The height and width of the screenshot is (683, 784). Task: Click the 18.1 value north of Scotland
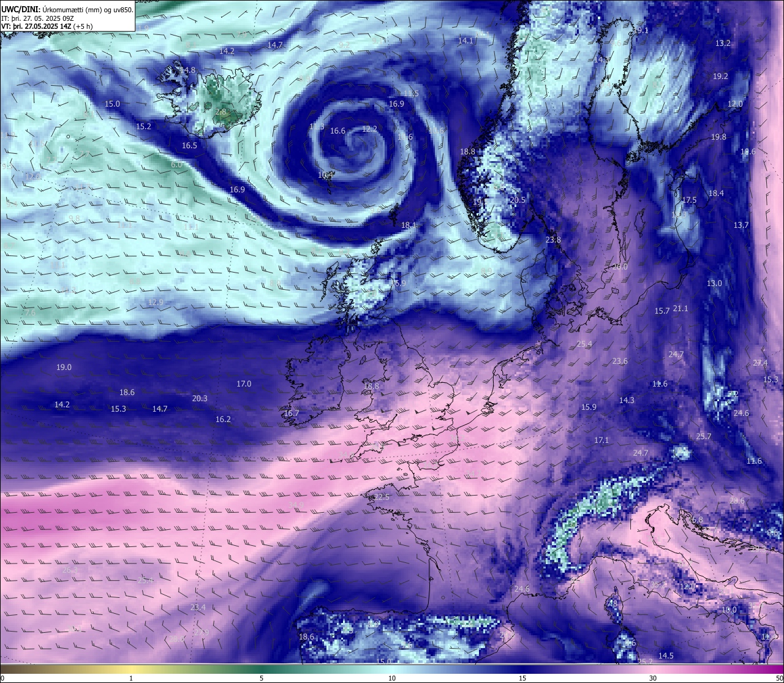pos(409,225)
